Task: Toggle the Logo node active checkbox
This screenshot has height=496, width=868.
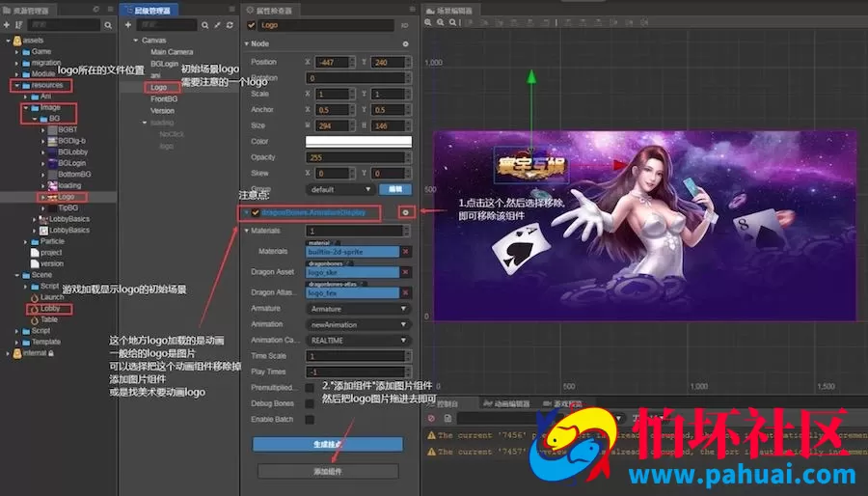Action: point(252,25)
